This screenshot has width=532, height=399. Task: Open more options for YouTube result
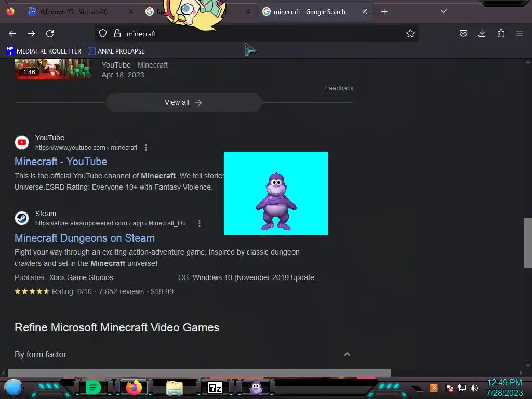[146, 148]
